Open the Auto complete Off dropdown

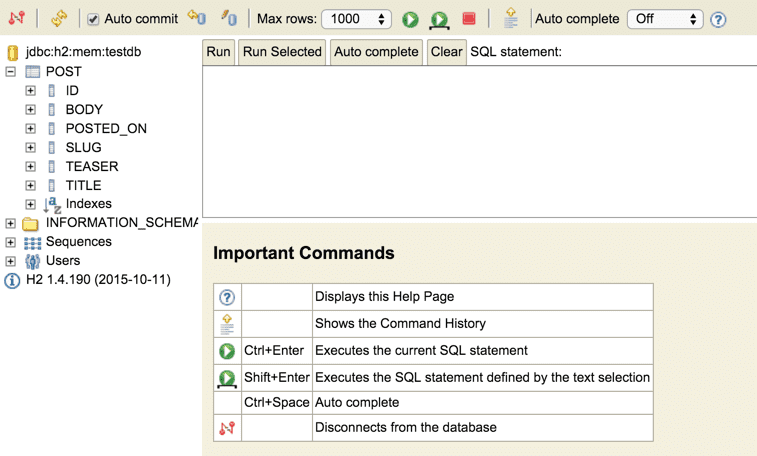tap(665, 19)
